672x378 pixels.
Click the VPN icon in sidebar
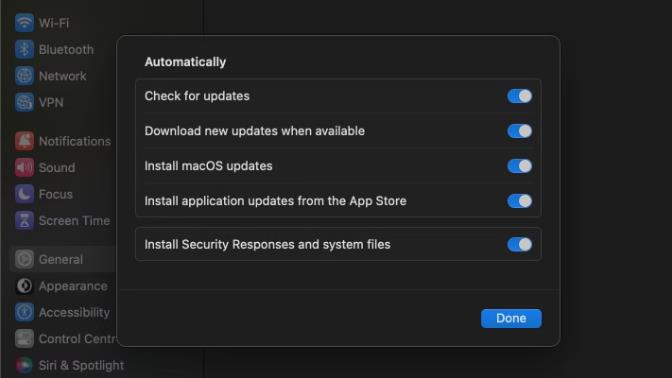24,102
